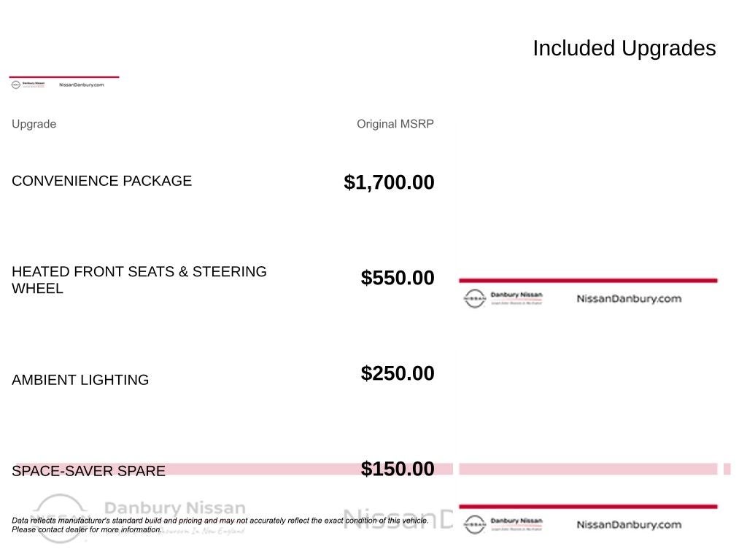Screen dimensions: 747x560
Task: Click the $550.00 price
Action: point(398,278)
